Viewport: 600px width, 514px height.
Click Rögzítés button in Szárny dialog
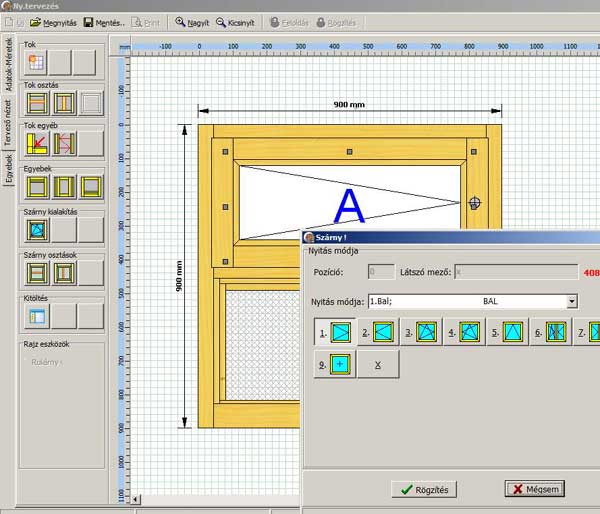(x=424, y=490)
